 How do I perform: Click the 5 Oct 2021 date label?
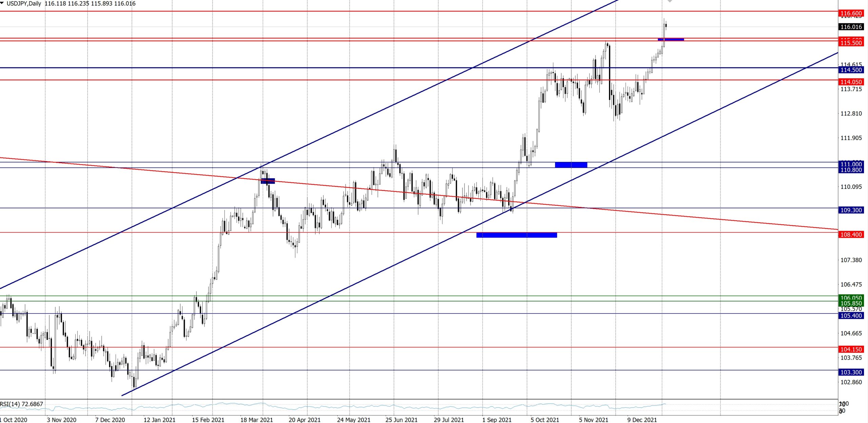click(545, 420)
